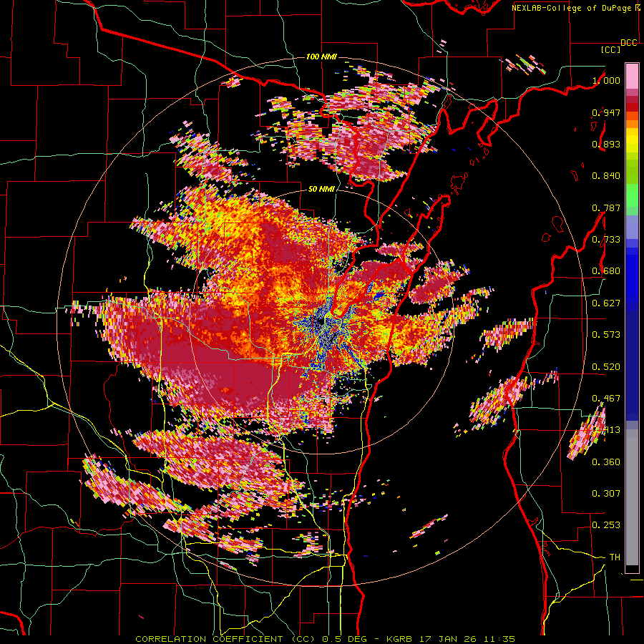Select the 0.787 scale value
This screenshot has width=644, height=644.
click(x=606, y=208)
